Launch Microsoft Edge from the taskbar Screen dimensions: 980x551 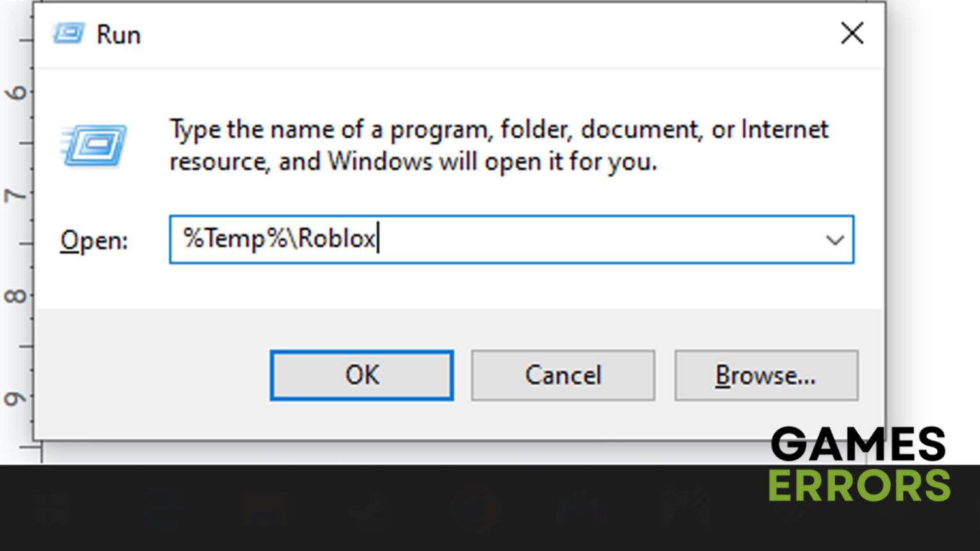163,507
